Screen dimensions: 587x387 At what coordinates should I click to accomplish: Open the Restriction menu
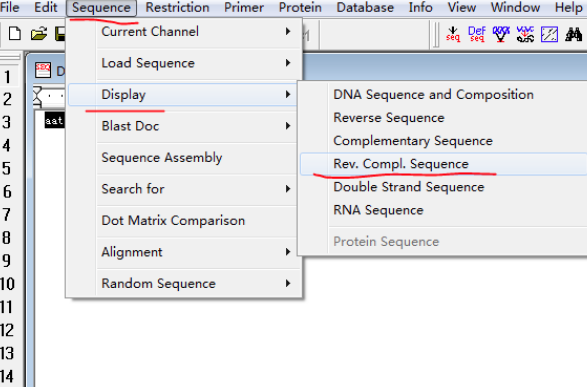click(177, 7)
